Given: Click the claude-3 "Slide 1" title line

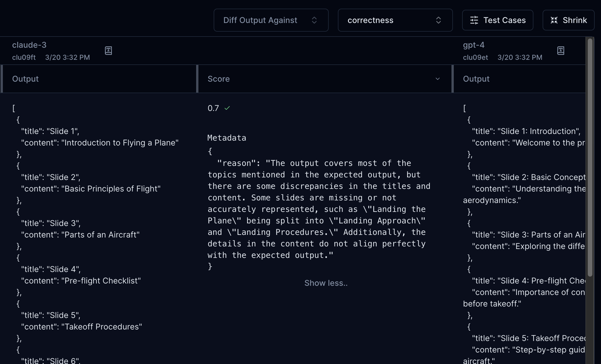Looking at the screenshot, I should 50,131.
